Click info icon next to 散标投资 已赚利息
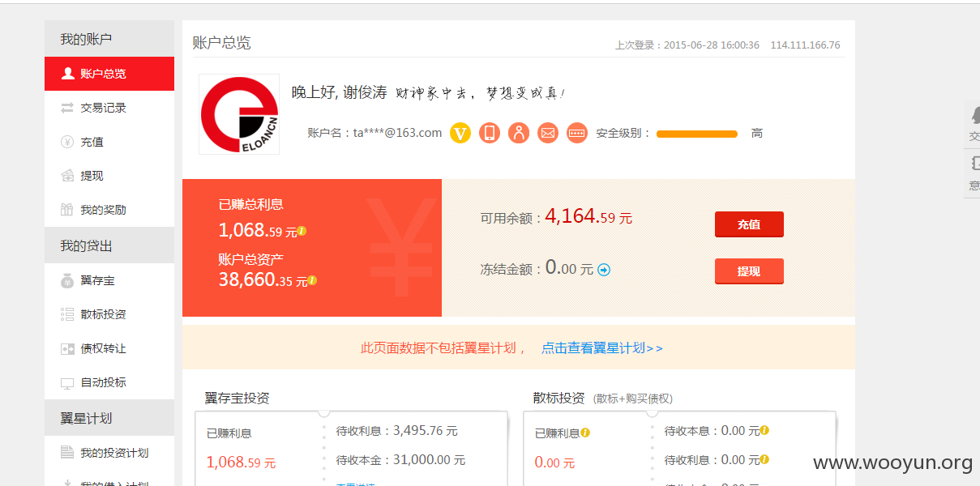980x486 pixels. 585,433
